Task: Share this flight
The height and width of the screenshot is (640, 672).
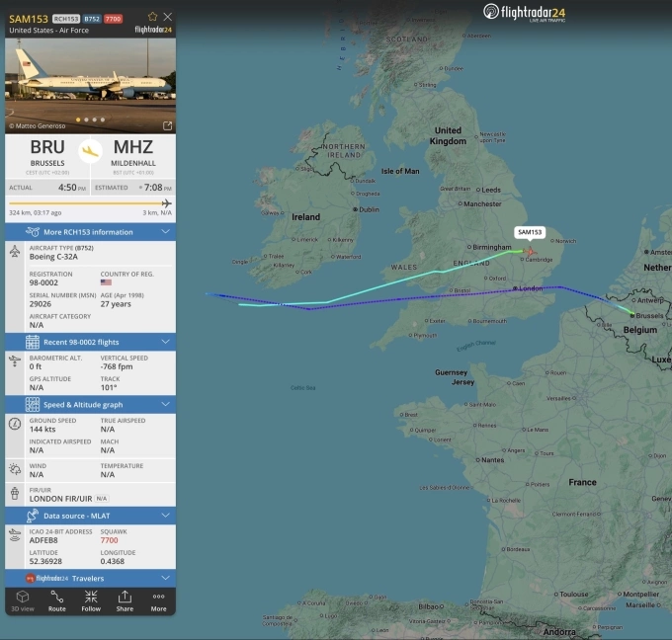Action: pyautogui.click(x=125, y=601)
